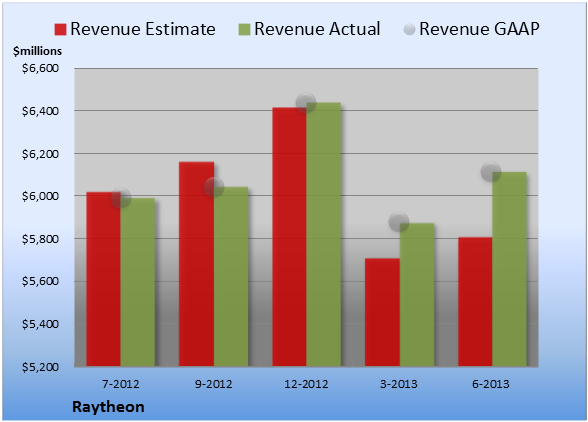
Task: Select the red estimate bar for 7-2012
Action: point(104,279)
